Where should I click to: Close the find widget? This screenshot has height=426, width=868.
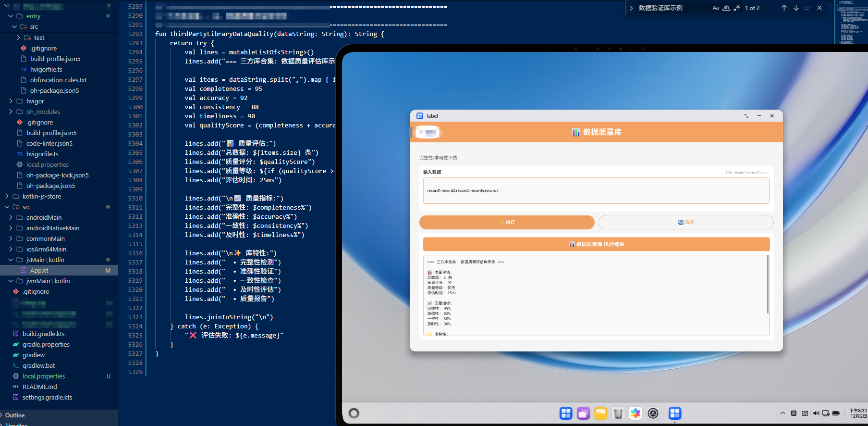[x=819, y=8]
